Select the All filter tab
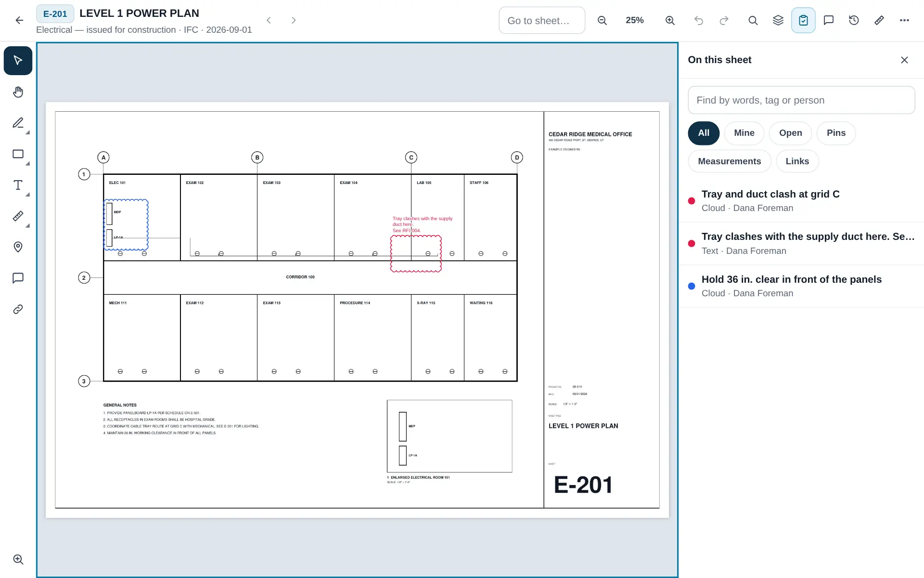Image resolution: width=924 pixels, height=578 pixels. pos(704,133)
